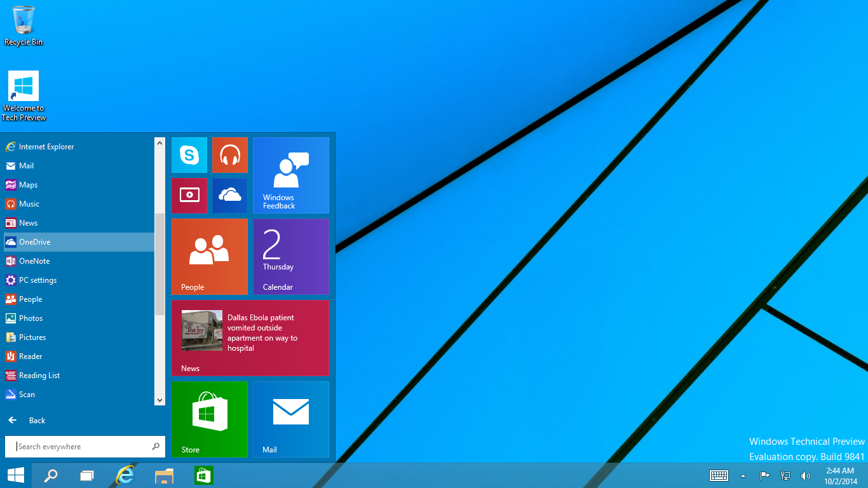
Task: Launch Internet Explorer from the taskbar
Action: (125, 475)
